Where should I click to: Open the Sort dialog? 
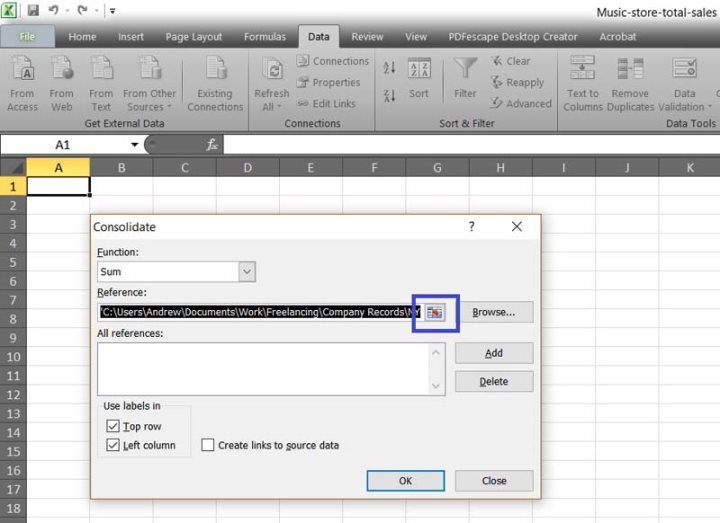click(x=419, y=78)
